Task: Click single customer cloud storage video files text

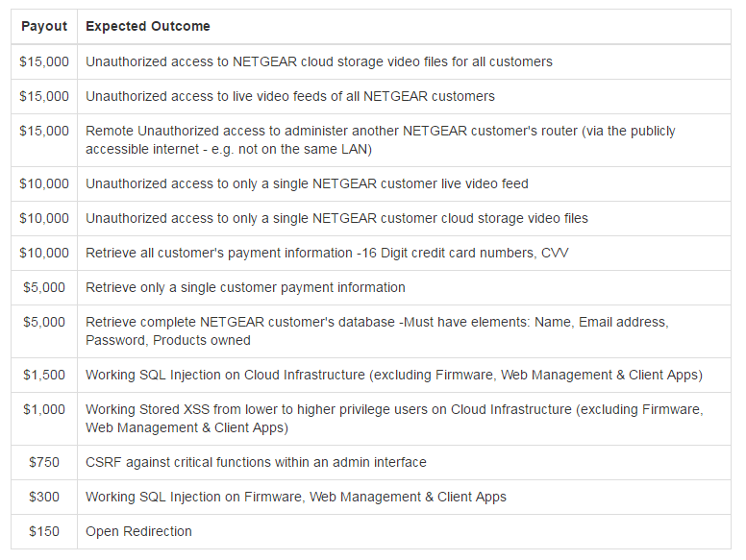Action: (336, 218)
